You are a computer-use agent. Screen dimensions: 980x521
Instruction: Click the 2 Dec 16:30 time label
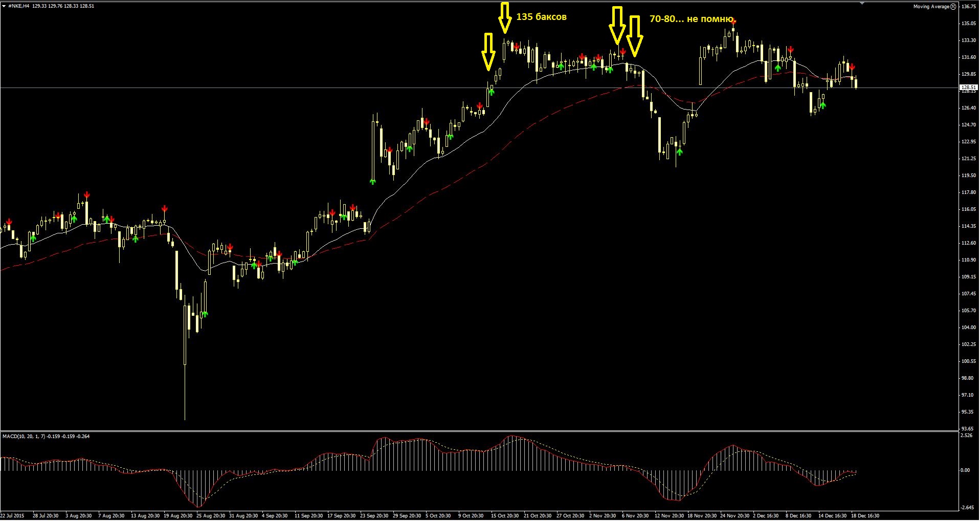(766, 516)
